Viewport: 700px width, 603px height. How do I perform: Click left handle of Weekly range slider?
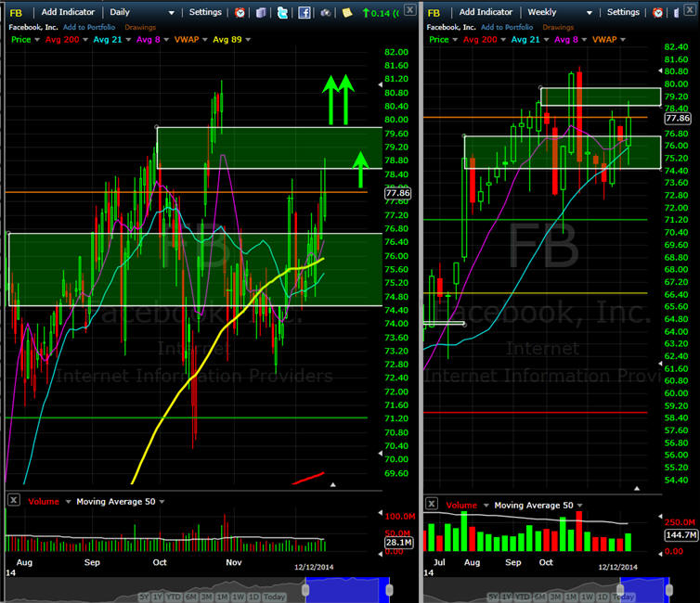coord(620,590)
